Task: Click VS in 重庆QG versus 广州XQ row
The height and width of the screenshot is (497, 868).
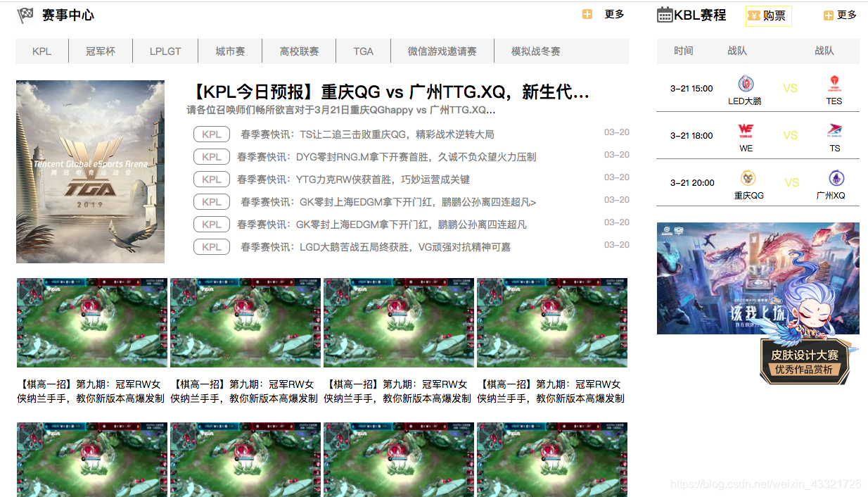Action: click(792, 182)
